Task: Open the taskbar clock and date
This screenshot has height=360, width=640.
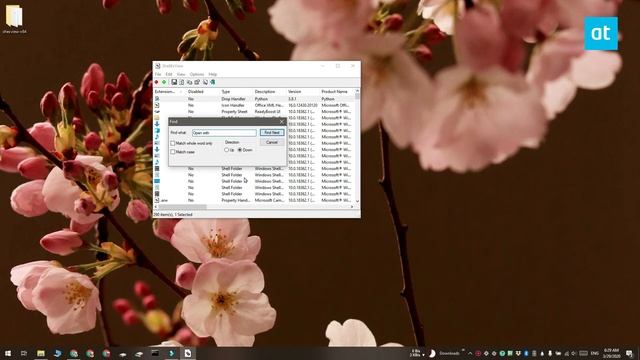Action: (x=611, y=353)
